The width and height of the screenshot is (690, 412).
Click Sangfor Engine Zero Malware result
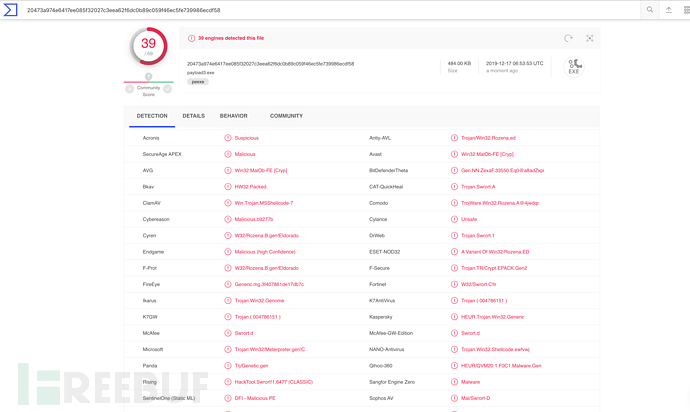(x=470, y=382)
